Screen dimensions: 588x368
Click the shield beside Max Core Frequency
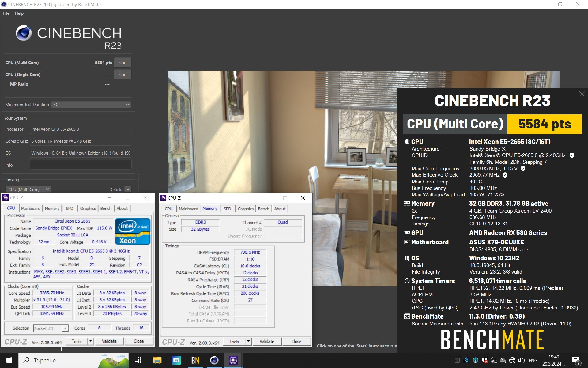click(x=523, y=168)
